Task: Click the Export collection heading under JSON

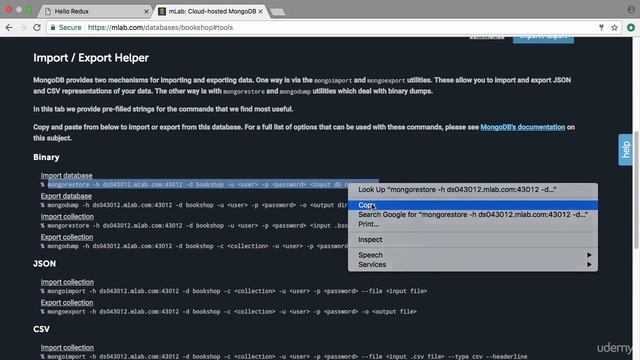Action: (x=67, y=302)
